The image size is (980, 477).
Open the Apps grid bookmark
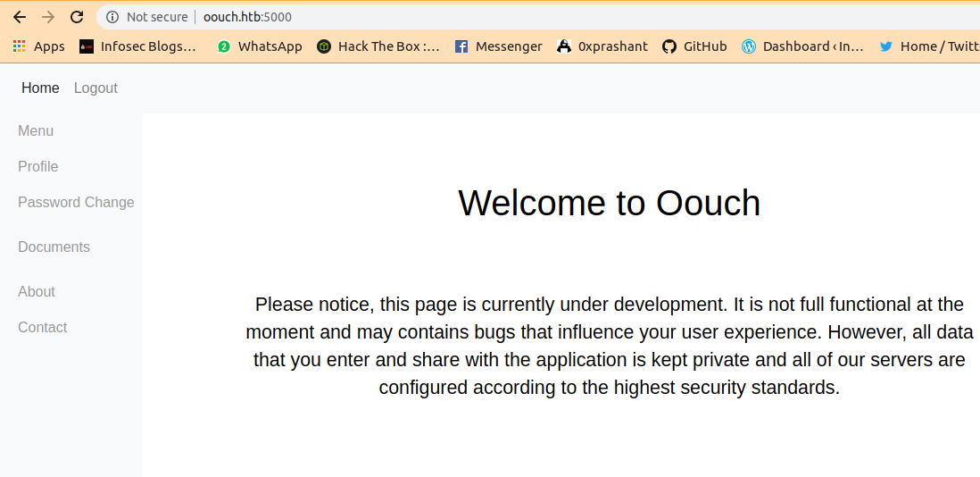point(38,46)
